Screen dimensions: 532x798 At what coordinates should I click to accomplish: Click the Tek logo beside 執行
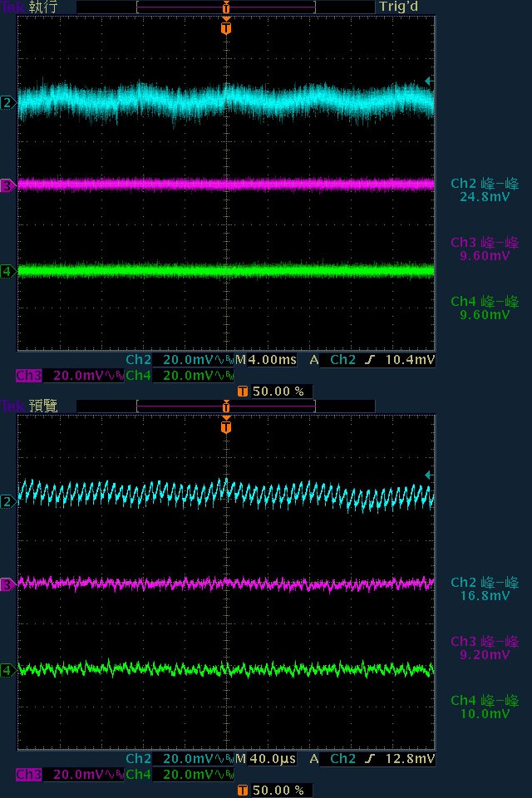tap(12, 7)
